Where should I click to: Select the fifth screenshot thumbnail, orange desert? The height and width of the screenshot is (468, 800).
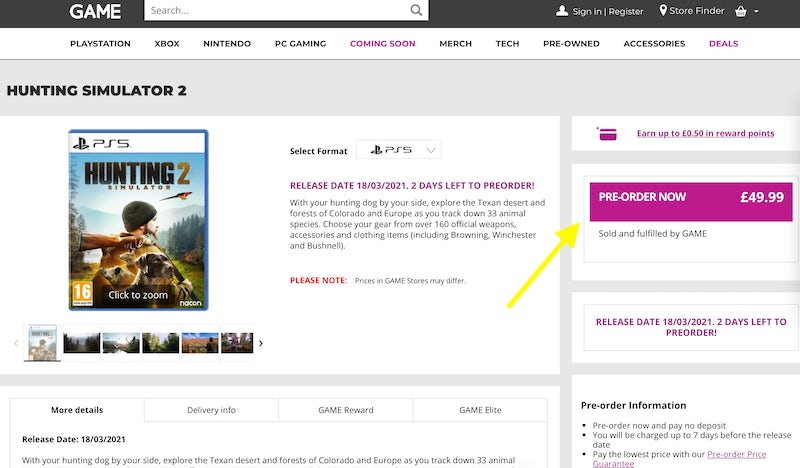200,343
